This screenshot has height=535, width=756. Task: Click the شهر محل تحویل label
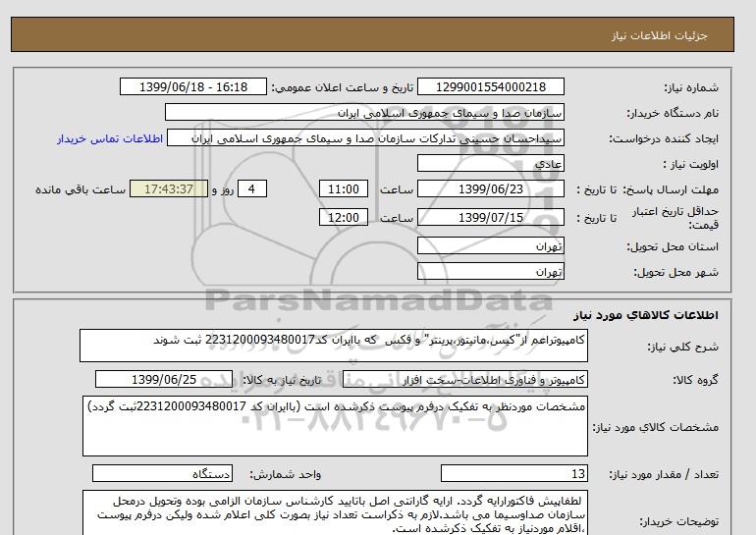coord(675,272)
